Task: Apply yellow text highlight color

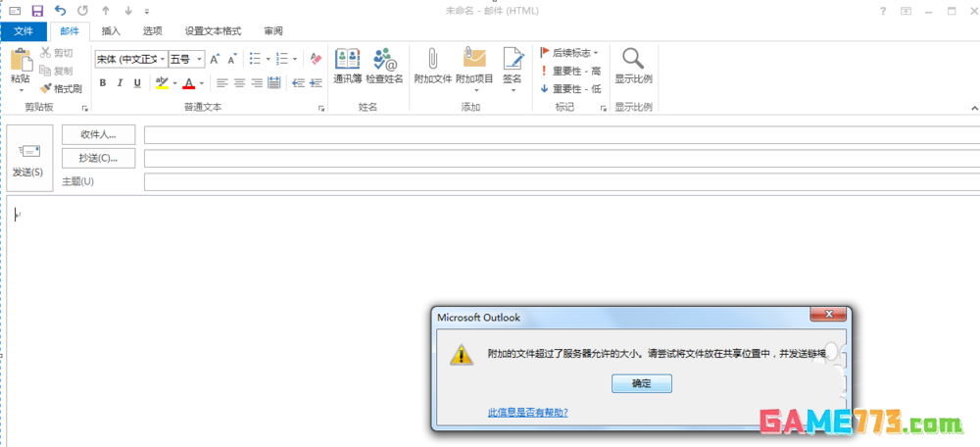Action: pos(162,82)
